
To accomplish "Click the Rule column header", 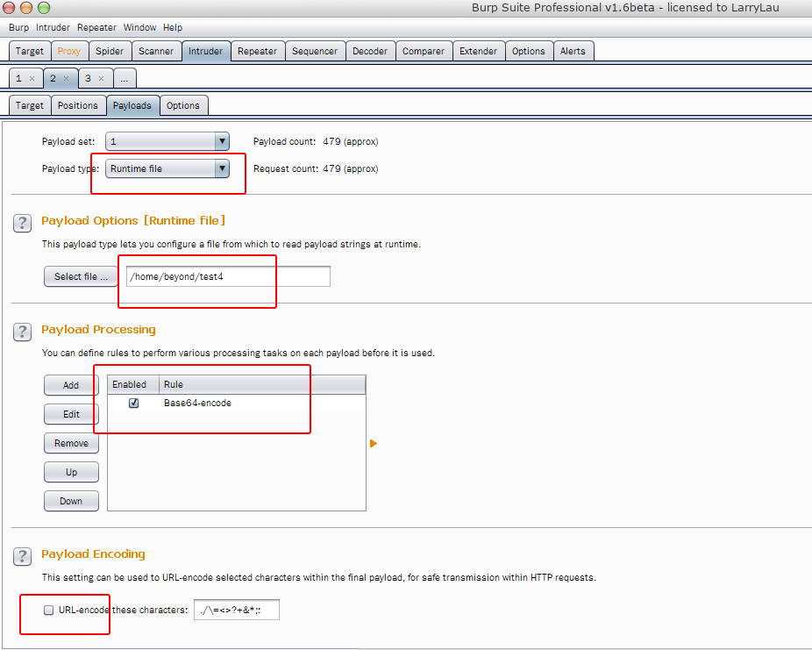I will [x=262, y=385].
